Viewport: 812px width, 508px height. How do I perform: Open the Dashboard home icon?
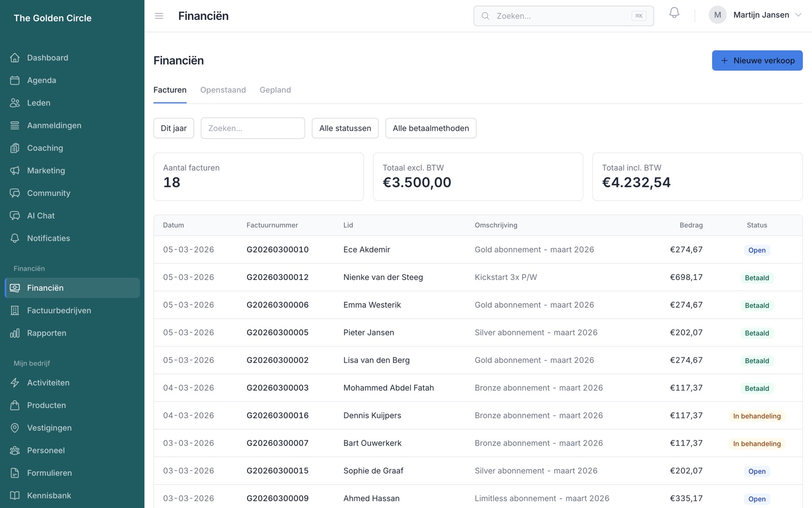pos(15,58)
